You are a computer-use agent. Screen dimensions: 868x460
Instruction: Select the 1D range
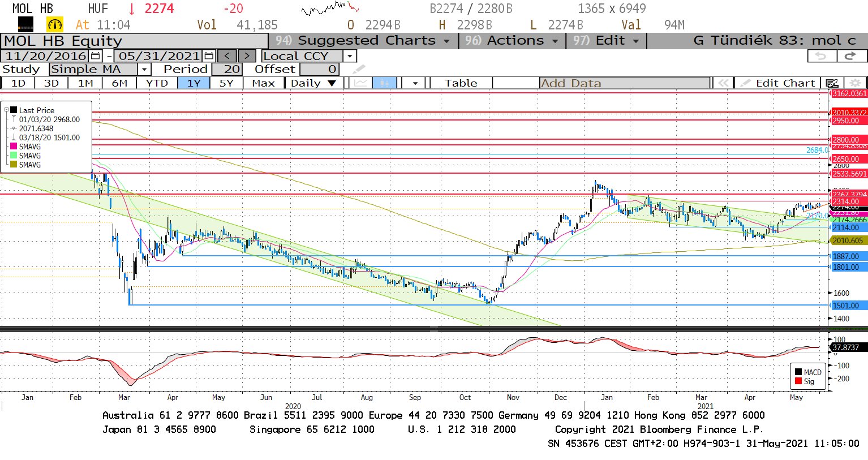click(x=18, y=83)
